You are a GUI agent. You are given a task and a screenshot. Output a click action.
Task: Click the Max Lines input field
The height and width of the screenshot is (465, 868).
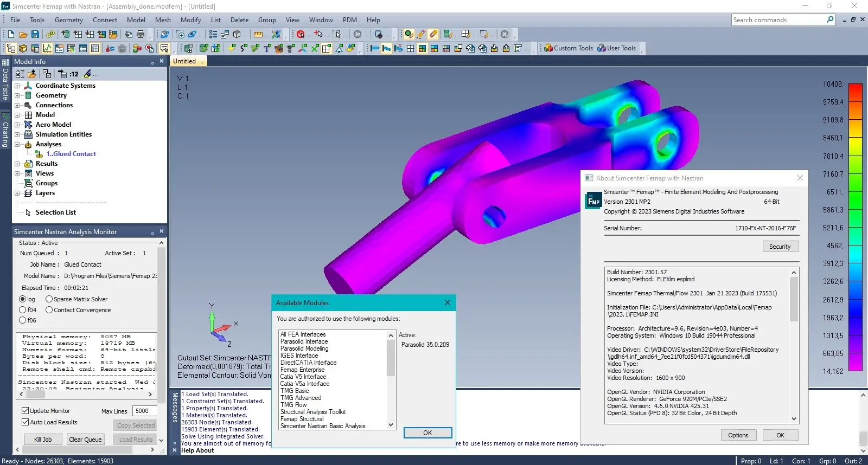pyautogui.click(x=145, y=411)
